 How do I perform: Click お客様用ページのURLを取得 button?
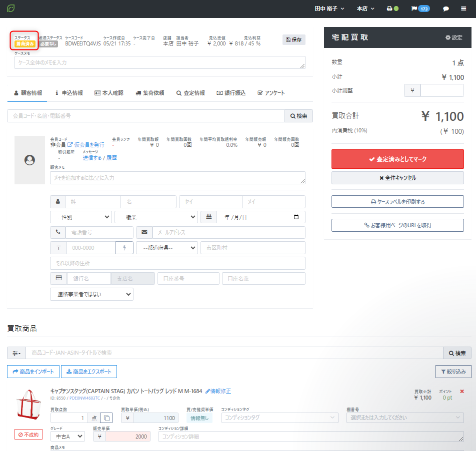coord(397,225)
